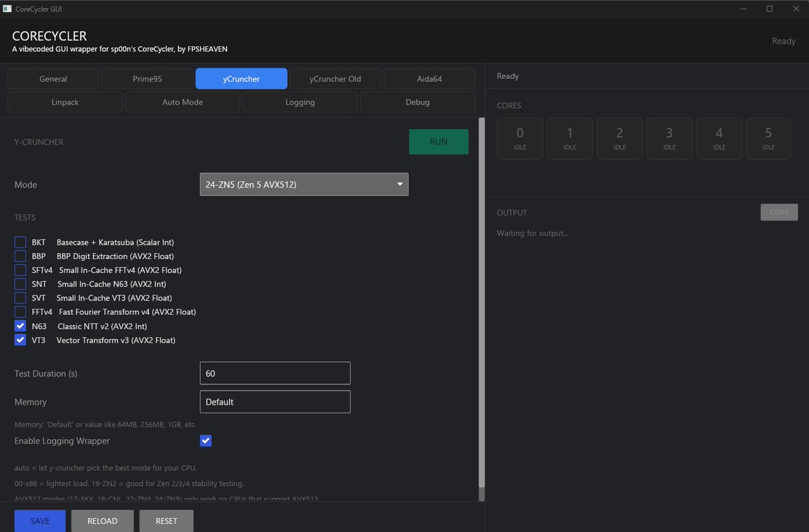Expand the Mode dropdown 24-ZN5
Viewport: 809px width, 532px height.
coord(304,184)
